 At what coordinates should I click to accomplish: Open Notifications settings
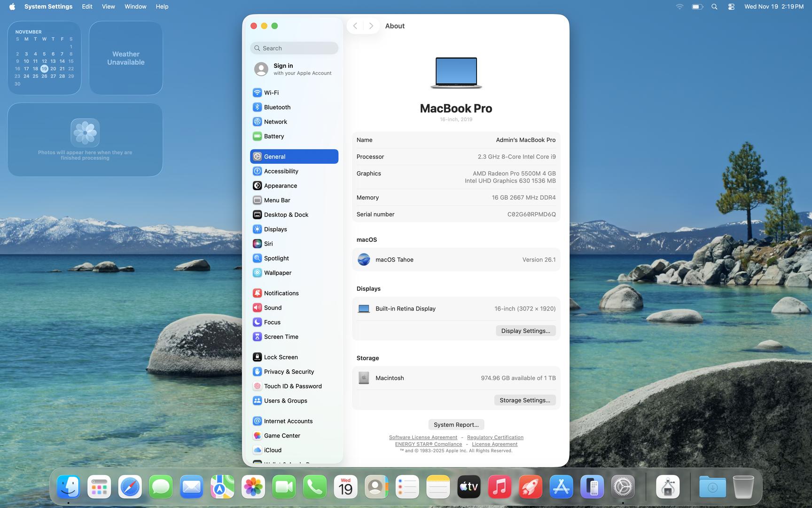click(x=281, y=293)
